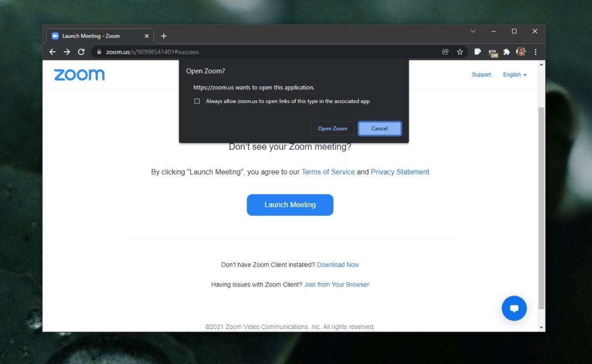
Task: Bookmark the page with the star icon
Action: 460,51
